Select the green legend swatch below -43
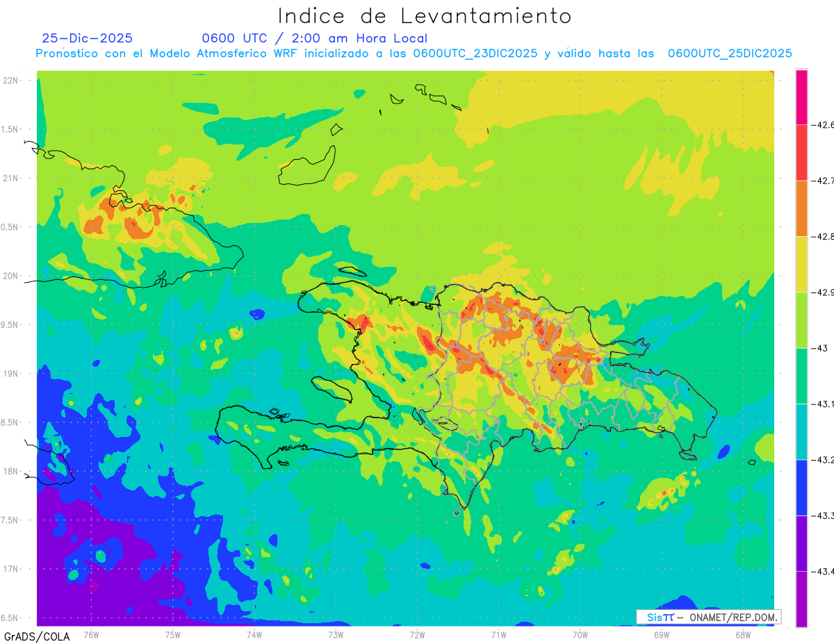The width and height of the screenshot is (834, 644). point(801,376)
